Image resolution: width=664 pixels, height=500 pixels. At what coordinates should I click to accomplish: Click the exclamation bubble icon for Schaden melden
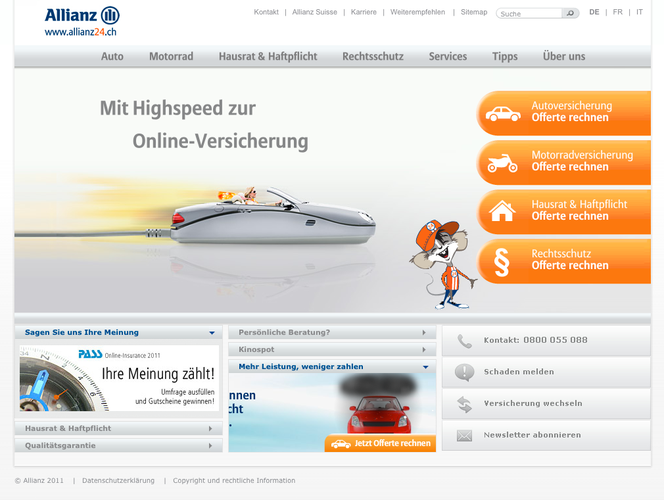pyautogui.click(x=464, y=373)
